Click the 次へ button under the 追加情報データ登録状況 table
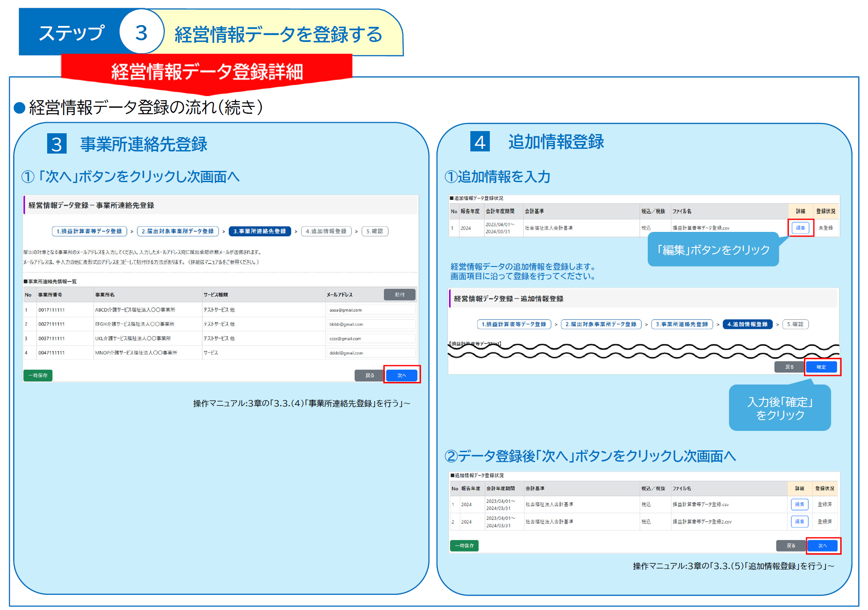This screenshot has height=610, width=868. 823,546
